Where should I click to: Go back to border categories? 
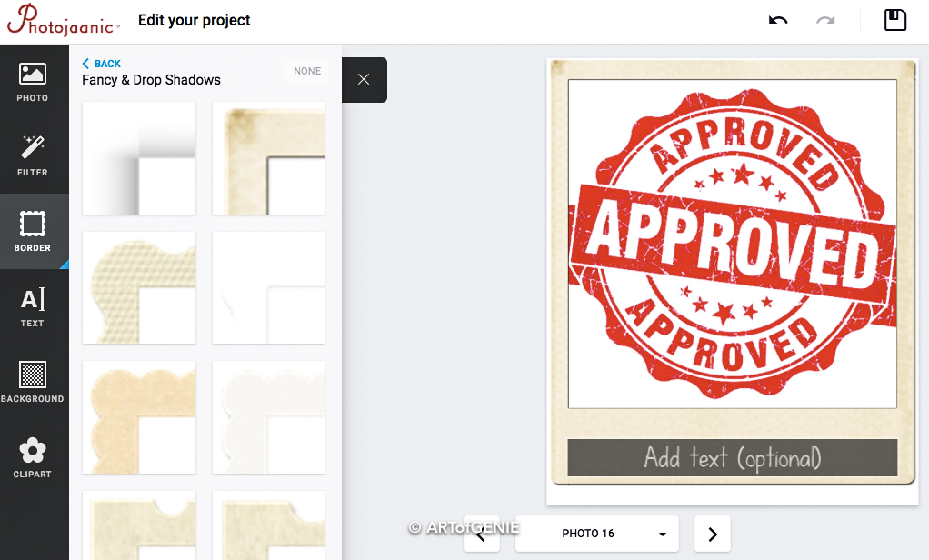tap(101, 64)
